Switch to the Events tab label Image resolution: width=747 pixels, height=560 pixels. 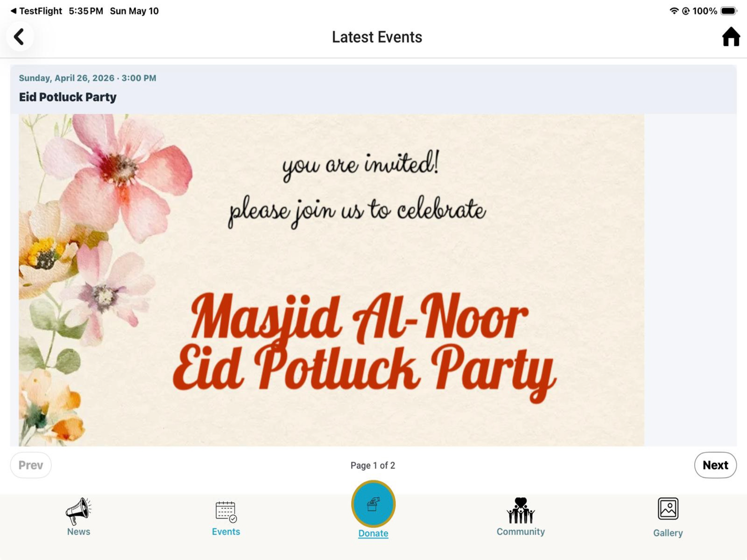[x=226, y=531]
